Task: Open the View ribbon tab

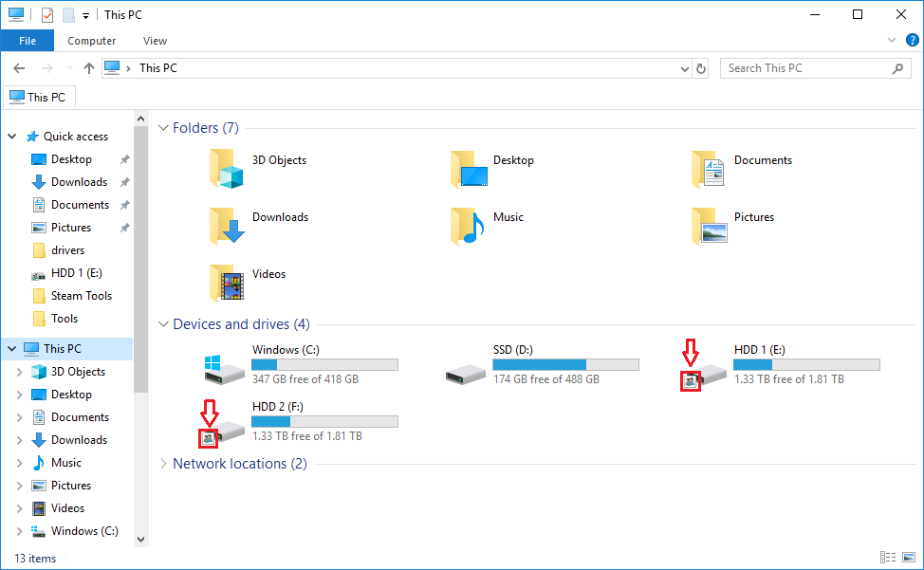Action: click(155, 40)
